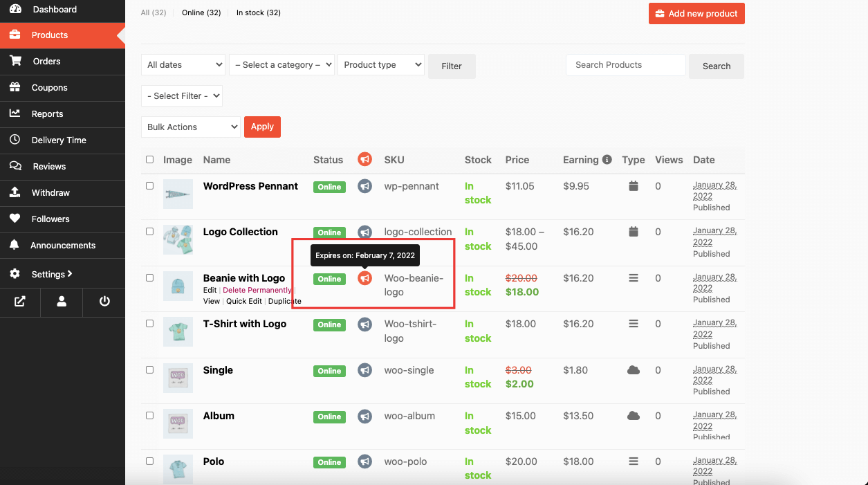The width and height of the screenshot is (868, 485).
Task: Check the T-Shirt with Logo checkbox
Action: pos(149,324)
